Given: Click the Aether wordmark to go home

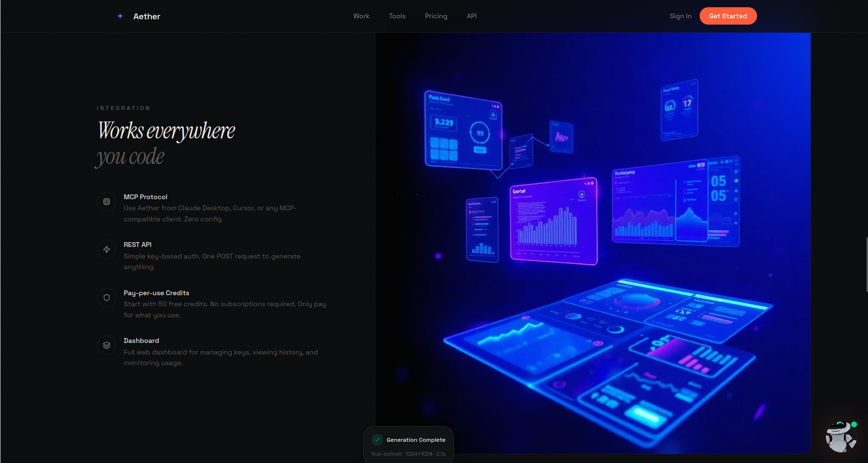Looking at the screenshot, I should pos(146,16).
